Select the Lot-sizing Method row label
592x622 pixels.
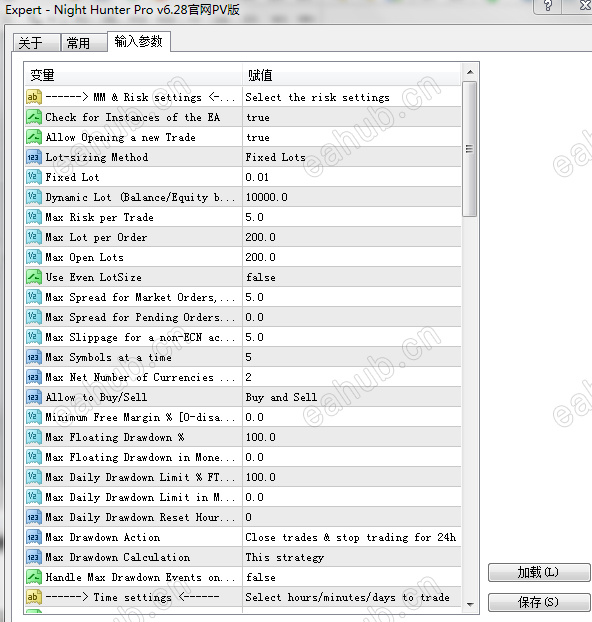click(x=97, y=157)
